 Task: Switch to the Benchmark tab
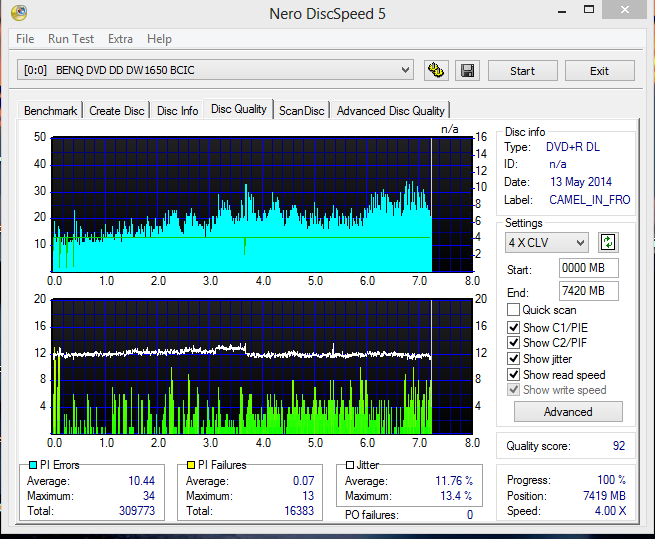click(50, 111)
